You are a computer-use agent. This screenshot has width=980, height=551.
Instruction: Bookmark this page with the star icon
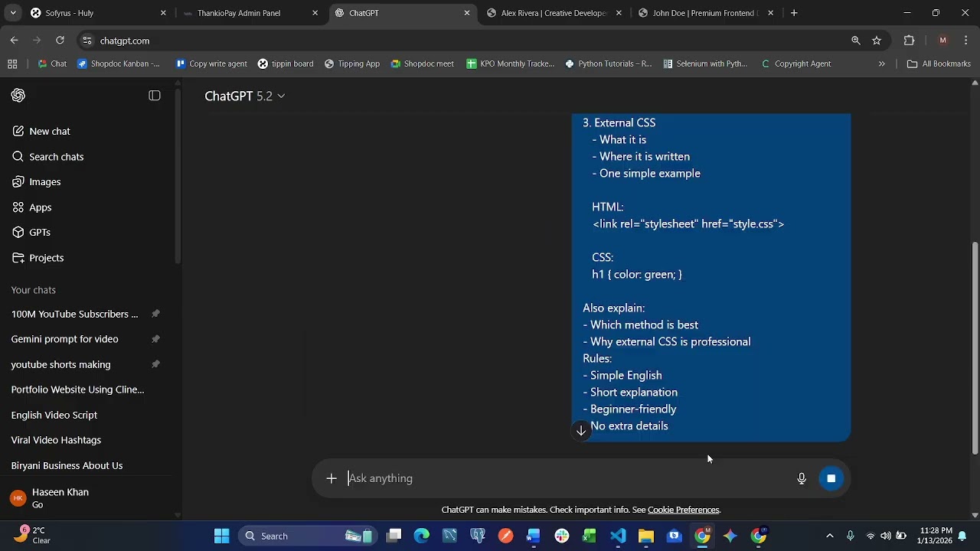pyautogui.click(x=877, y=41)
